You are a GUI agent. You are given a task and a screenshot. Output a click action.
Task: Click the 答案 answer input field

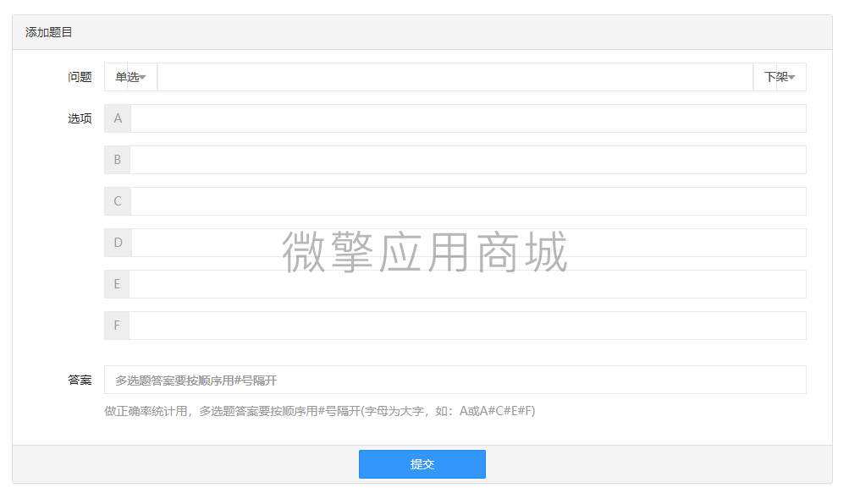(455, 380)
